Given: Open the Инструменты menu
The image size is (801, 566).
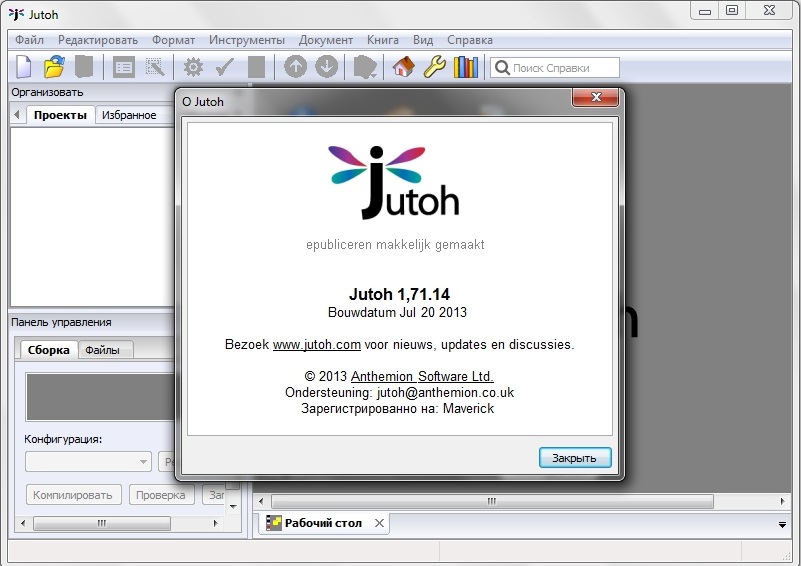Looking at the screenshot, I should click(247, 40).
